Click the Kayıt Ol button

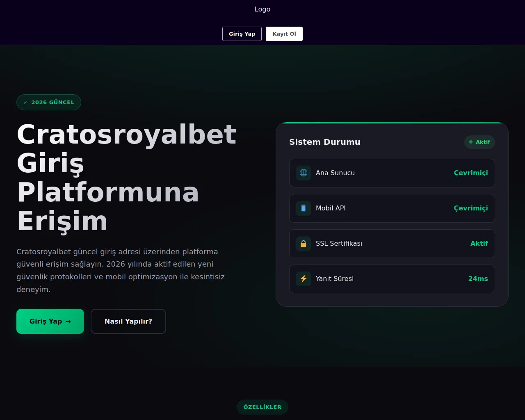284,34
